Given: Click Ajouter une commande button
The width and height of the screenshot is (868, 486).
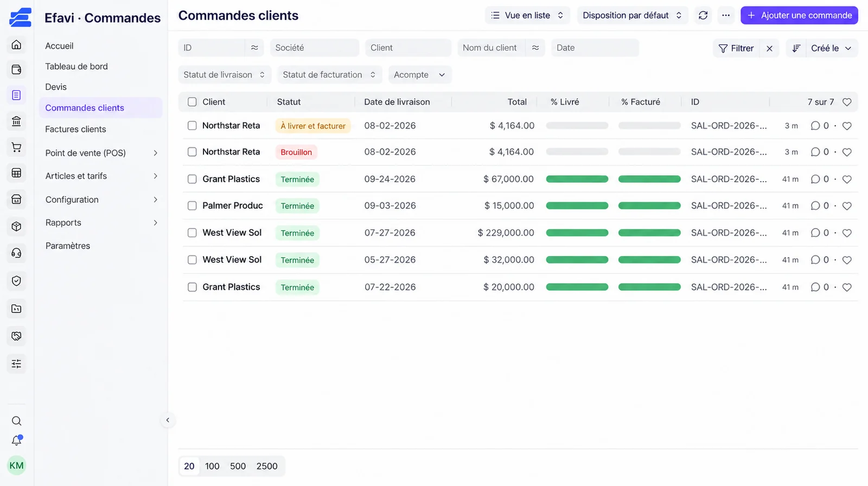Looking at the screenshot, I should (x=799, y=15).
